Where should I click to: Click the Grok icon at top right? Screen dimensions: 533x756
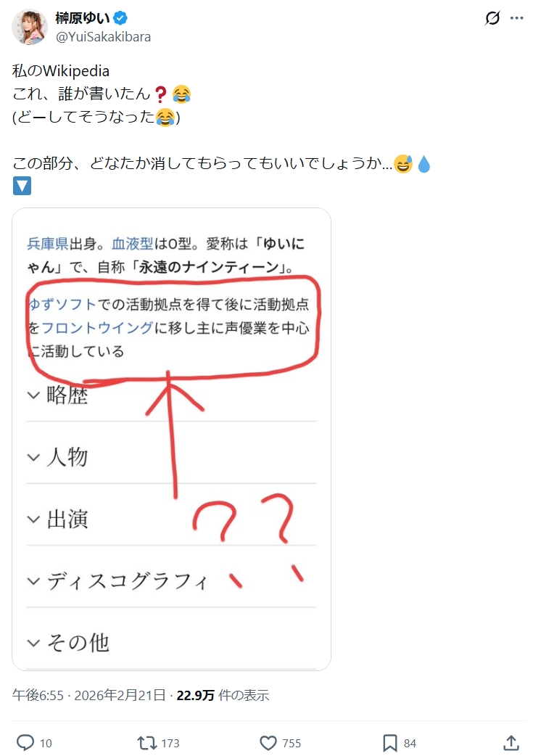pos(492,18)
